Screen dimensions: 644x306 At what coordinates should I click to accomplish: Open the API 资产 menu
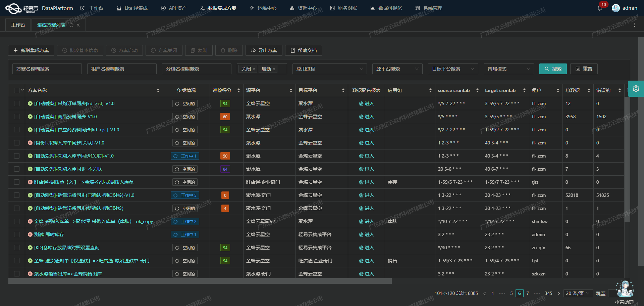tap(174, 8)
